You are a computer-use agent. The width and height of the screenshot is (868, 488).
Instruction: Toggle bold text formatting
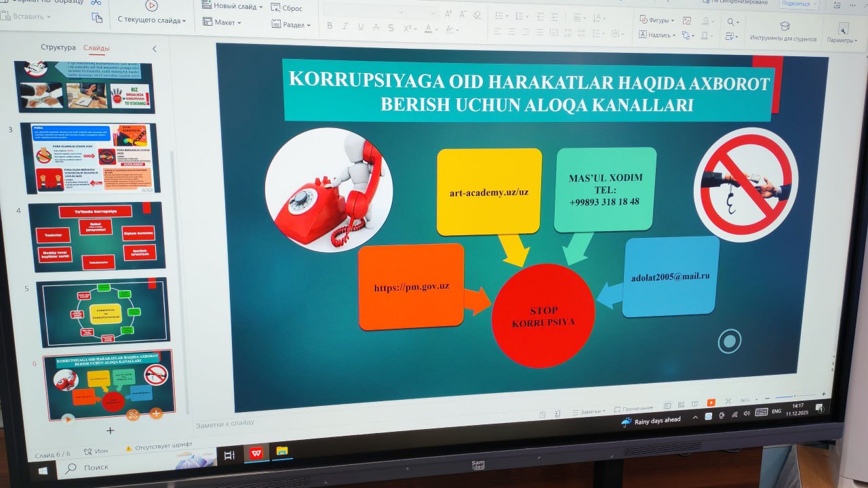click(x=330, y=26)
